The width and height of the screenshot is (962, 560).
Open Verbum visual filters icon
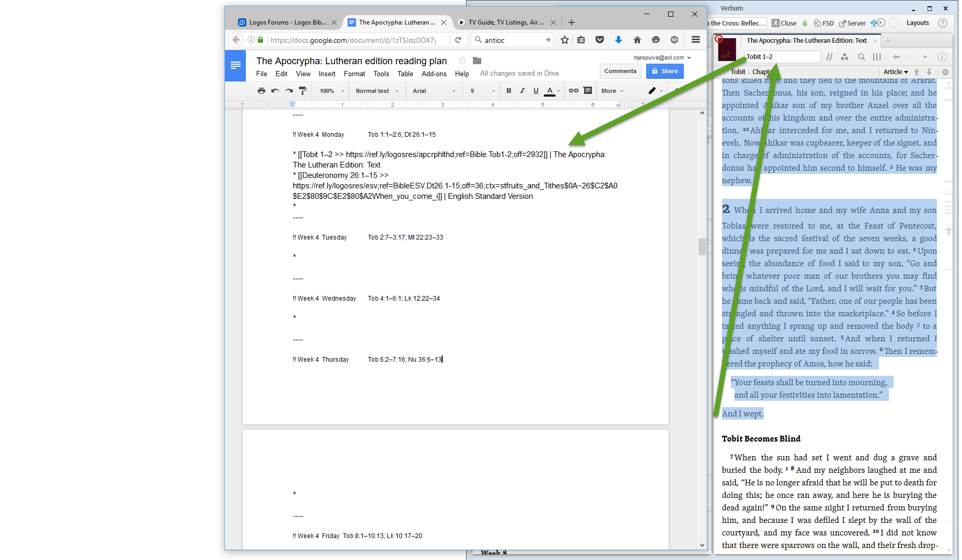pos(845,57)
